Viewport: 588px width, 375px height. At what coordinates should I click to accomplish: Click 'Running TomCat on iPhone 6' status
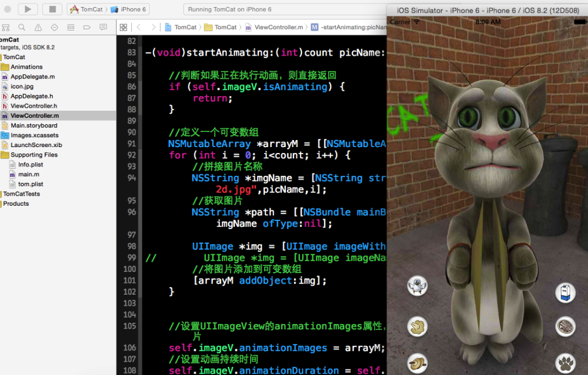(230, 9)
